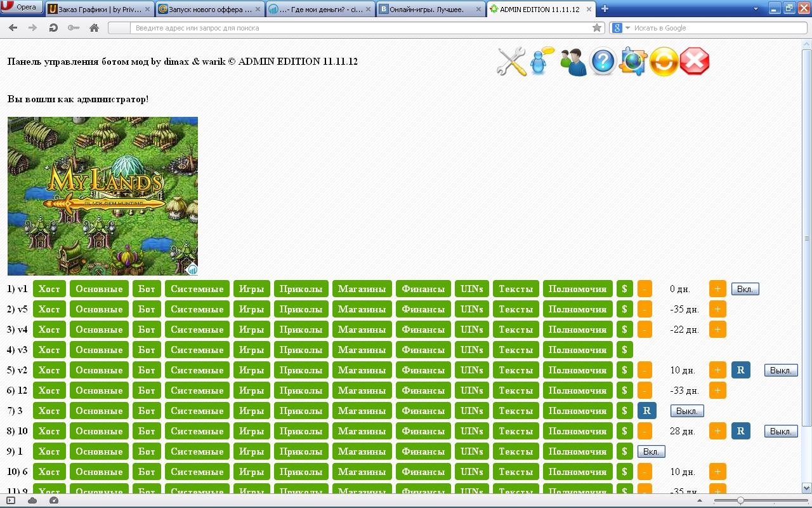Open 'Тексты' in row 10) 6

click(x=516, y=472)
